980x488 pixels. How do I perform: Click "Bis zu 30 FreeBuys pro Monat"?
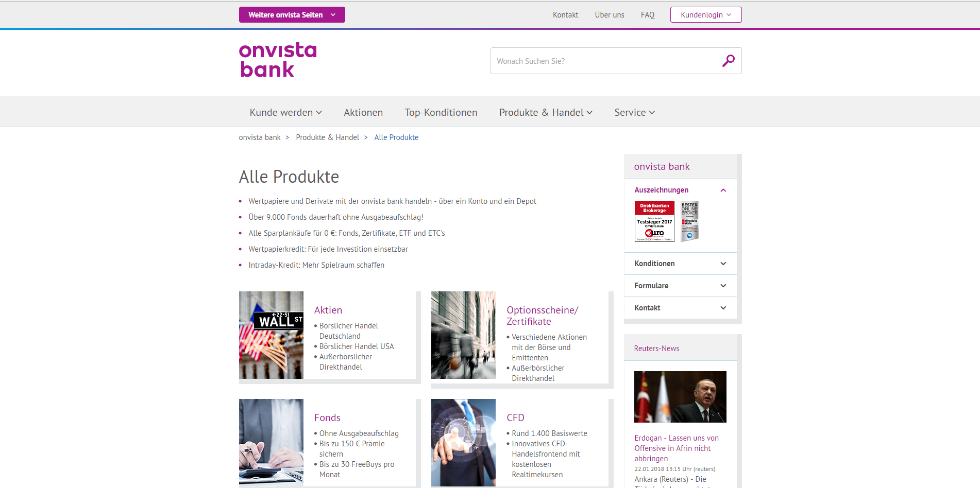pyautogui.click(x=357, y=469)
